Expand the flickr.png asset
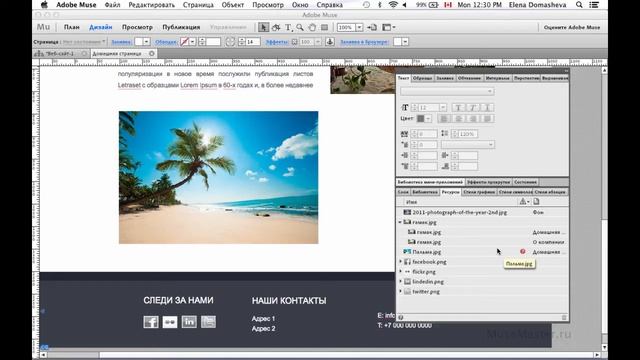 point(400,271)
